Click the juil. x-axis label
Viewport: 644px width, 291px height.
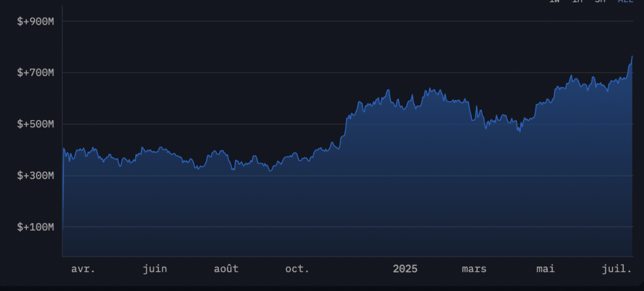tap(617, 269)
